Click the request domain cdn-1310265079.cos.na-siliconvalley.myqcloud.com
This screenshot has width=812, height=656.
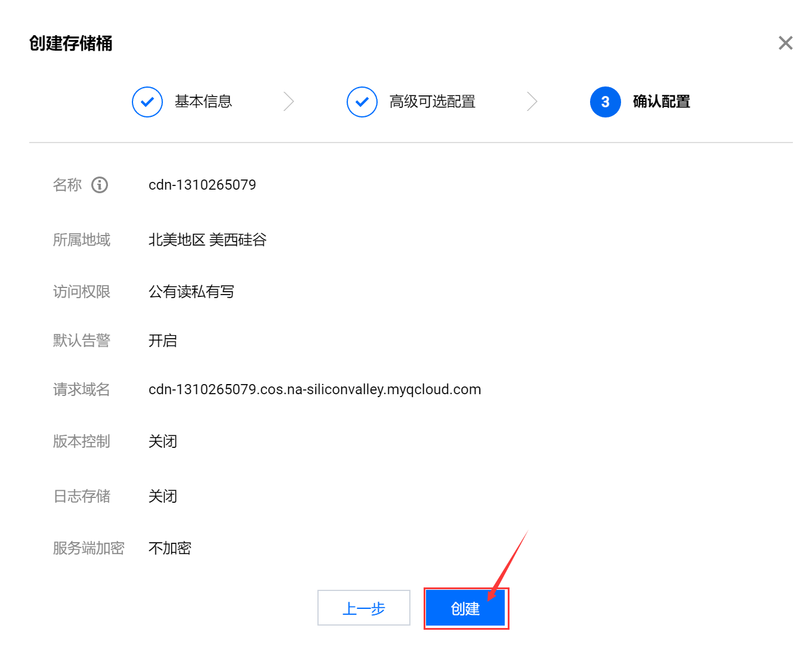click(315, 389)
